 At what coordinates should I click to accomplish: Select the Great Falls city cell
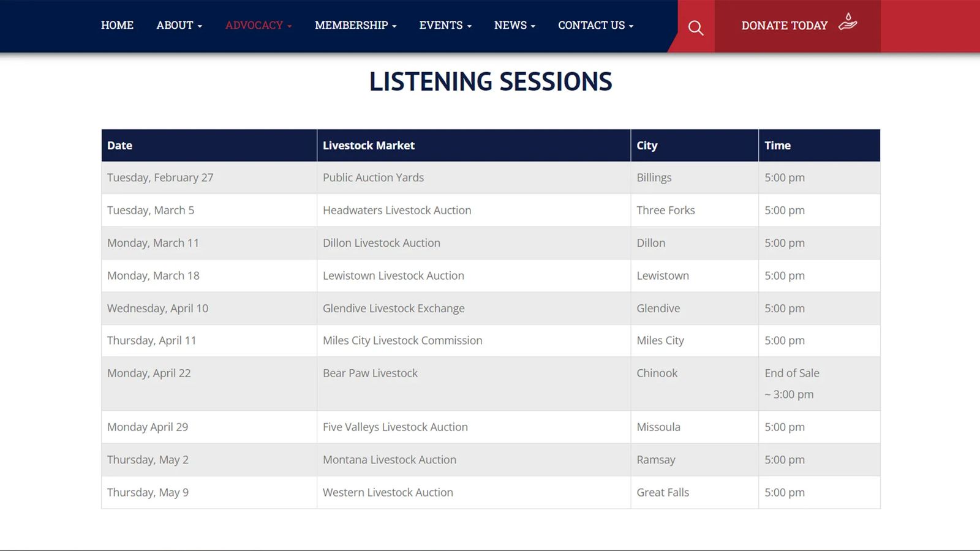coord(695,492)
